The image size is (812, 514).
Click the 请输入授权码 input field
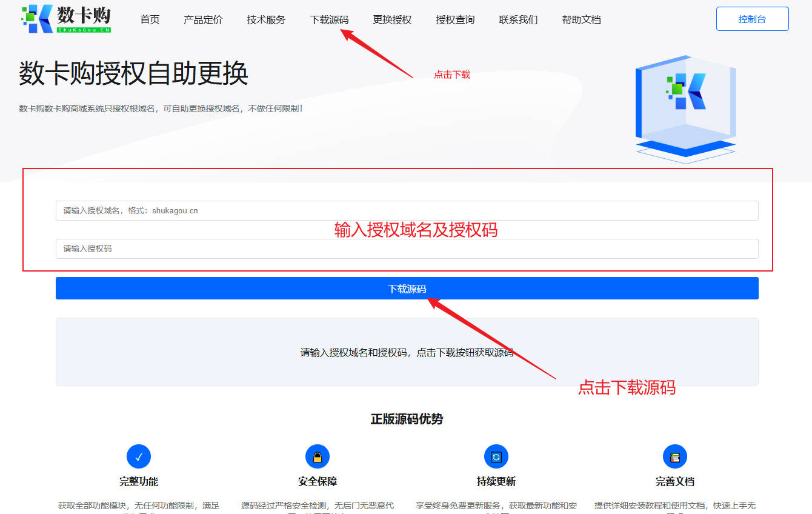tap(407, 249)
